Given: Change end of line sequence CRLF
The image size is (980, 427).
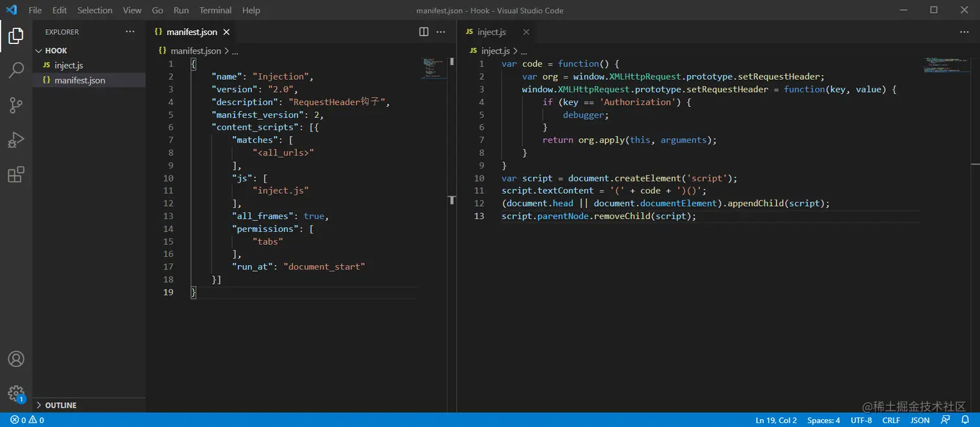Looking at the screenshot, I should click(891, 420).
